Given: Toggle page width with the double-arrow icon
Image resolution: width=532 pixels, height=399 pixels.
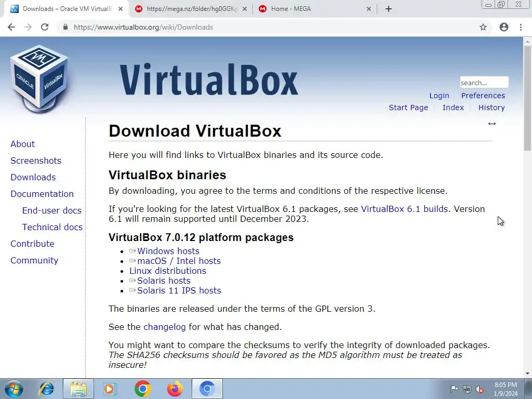Looking at the screenshot, I should coord(492,124).
